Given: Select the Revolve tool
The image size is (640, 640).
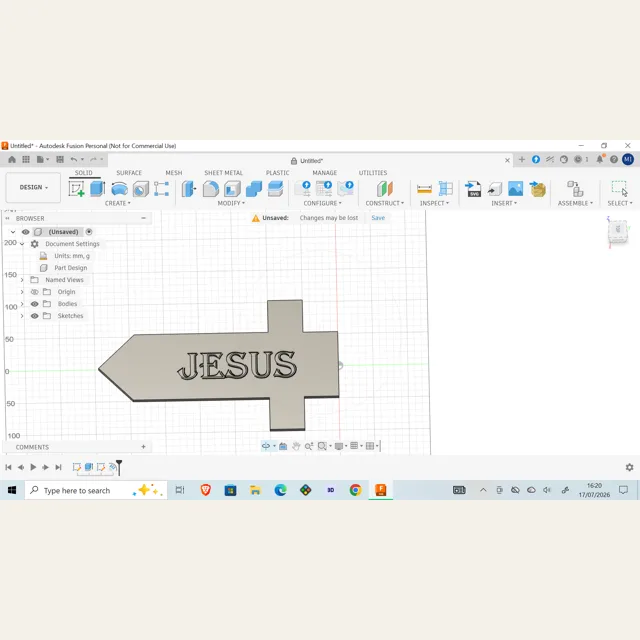Looking at the screenshot, I should pyautogui.click(x=119, y=189).
